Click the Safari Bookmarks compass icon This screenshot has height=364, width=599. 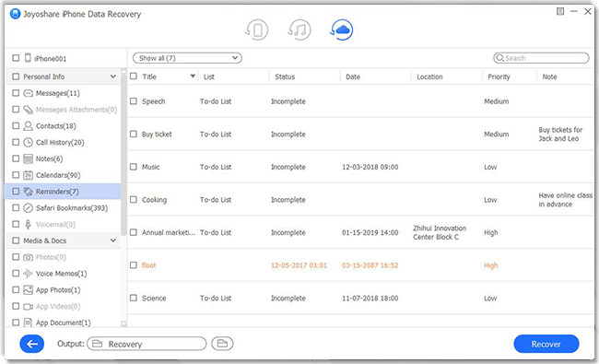[29, 207]
